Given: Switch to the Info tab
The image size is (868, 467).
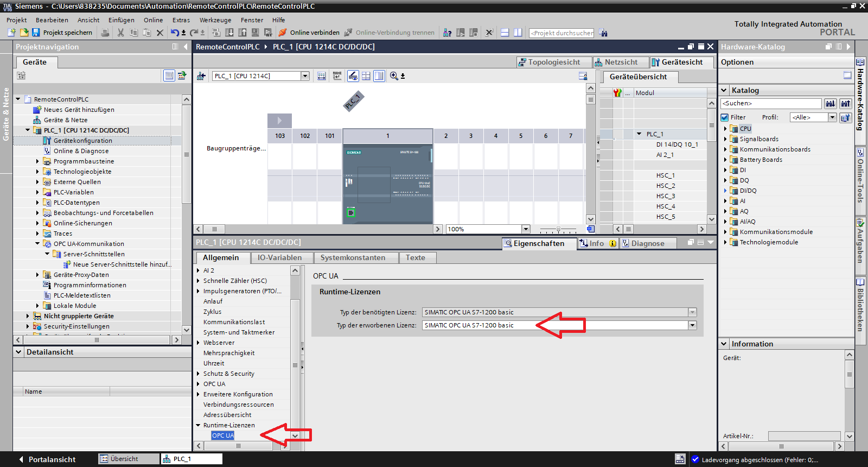Looking at the screenshot, I should (x=597, y=243).
